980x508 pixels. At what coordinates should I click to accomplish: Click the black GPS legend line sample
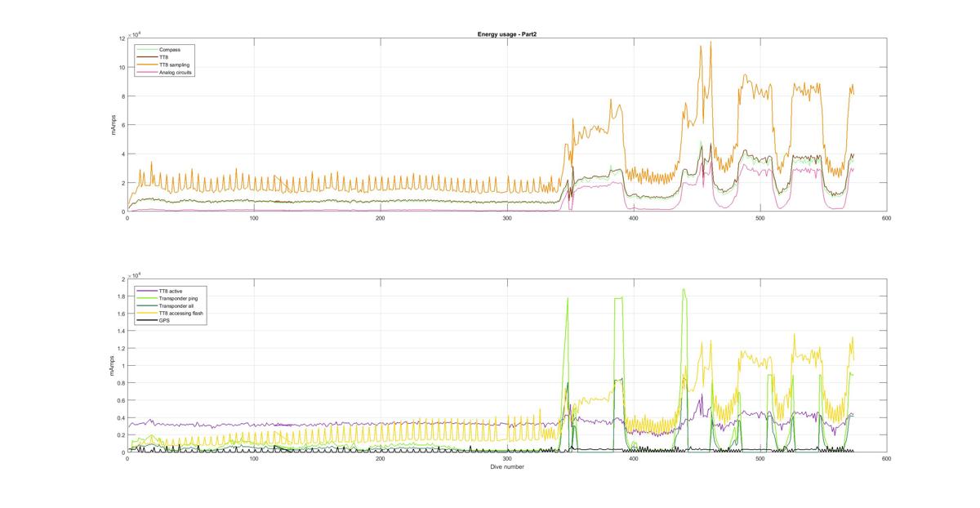pyautogui.click(x=148, y=321)
